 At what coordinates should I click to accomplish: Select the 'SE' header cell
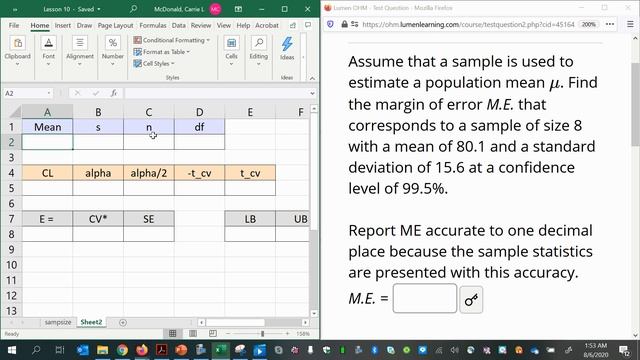click(149, 219)
